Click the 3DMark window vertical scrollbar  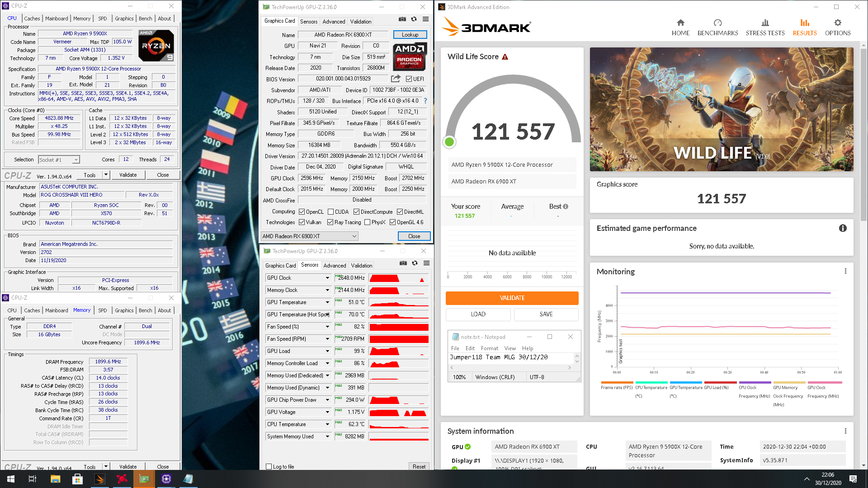click(864, 136)
